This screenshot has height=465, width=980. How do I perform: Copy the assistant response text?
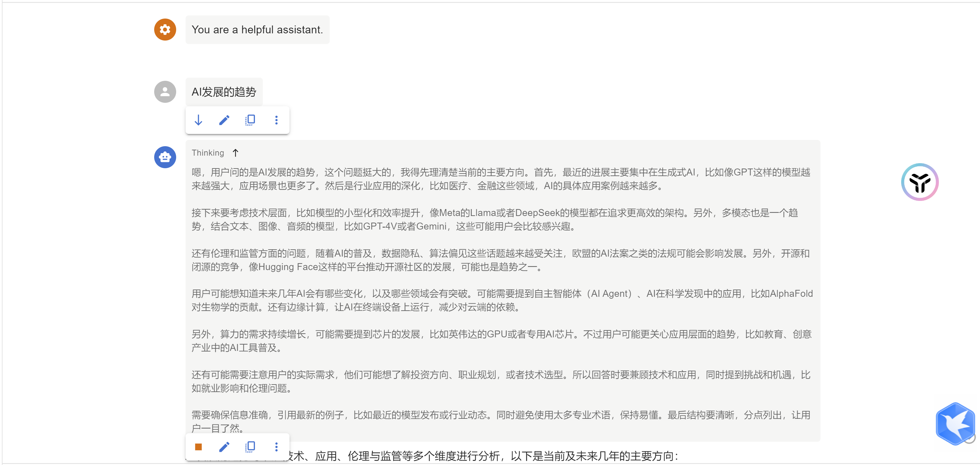[x=250, y=447]
